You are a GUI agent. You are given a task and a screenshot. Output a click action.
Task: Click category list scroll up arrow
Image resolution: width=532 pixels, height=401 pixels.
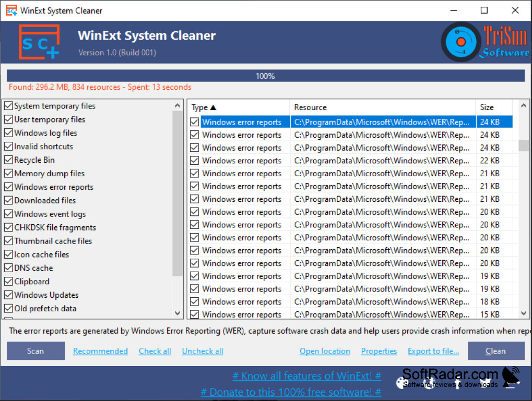pos(178,105)
